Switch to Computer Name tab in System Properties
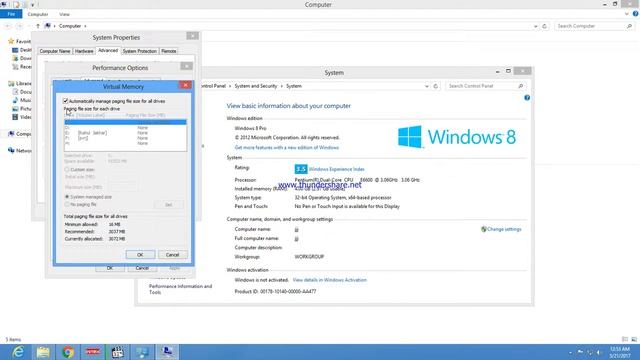This screenshot has height=360, width=640. pos(55,51)
